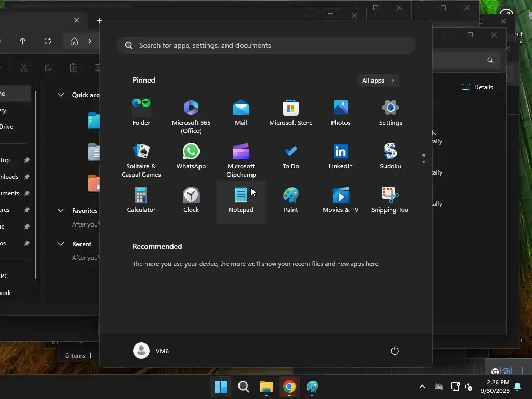The image size is (532, 399).
Task: Toggle the Details pane button
Action: [477, 87]
